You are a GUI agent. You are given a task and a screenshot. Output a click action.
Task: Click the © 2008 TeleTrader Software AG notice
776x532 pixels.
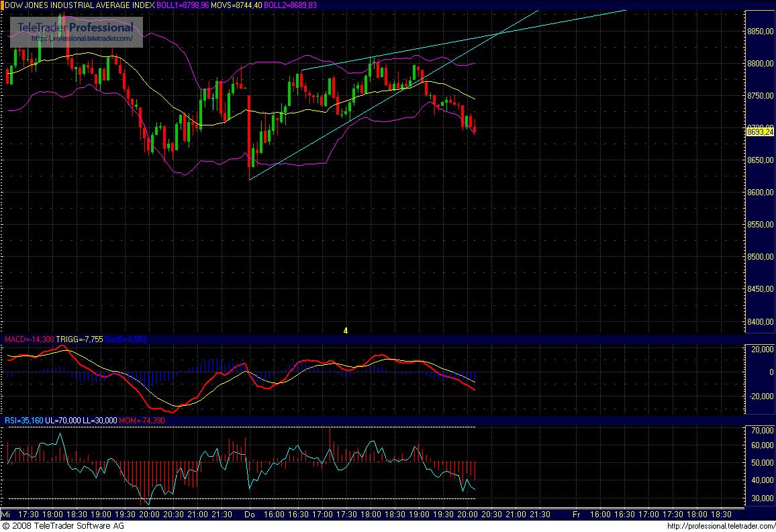63,526
